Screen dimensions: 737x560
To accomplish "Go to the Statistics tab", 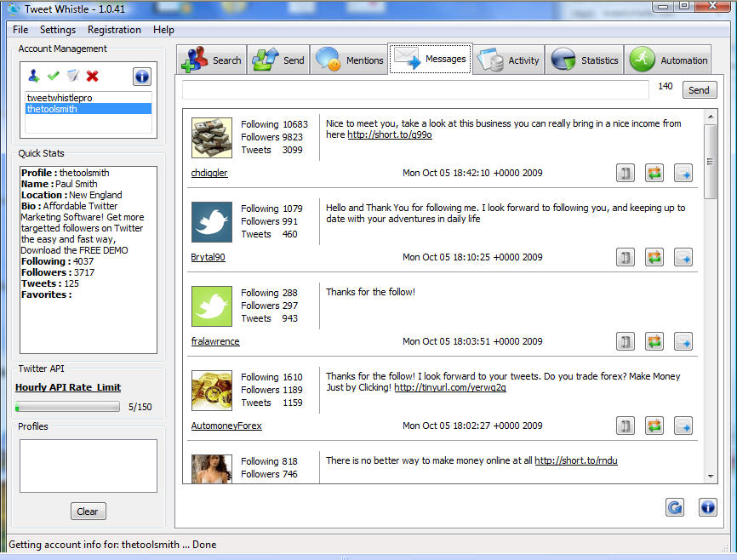I will click(x=585, y=60).
